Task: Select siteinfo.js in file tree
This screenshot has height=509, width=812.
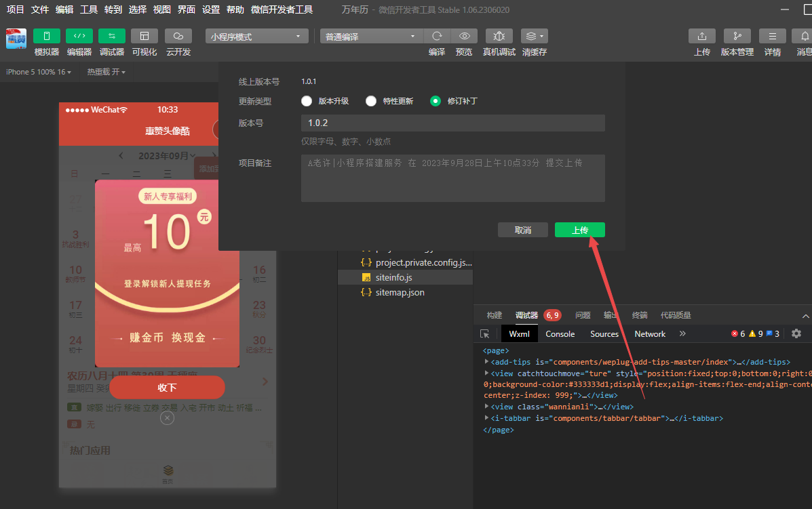Action: click(405, 277)
